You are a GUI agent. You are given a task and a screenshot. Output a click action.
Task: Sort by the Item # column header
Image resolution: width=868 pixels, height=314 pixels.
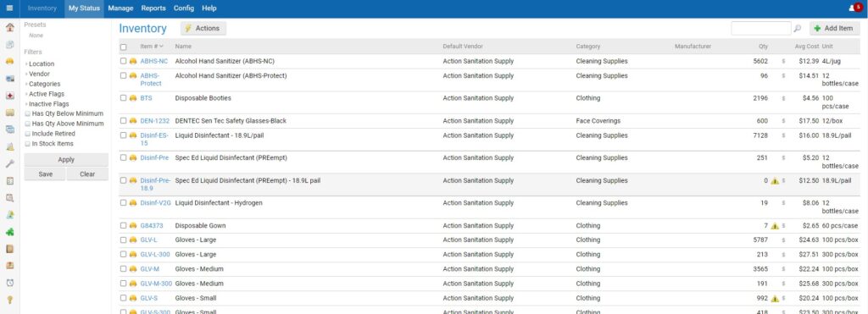pos(151,47)
